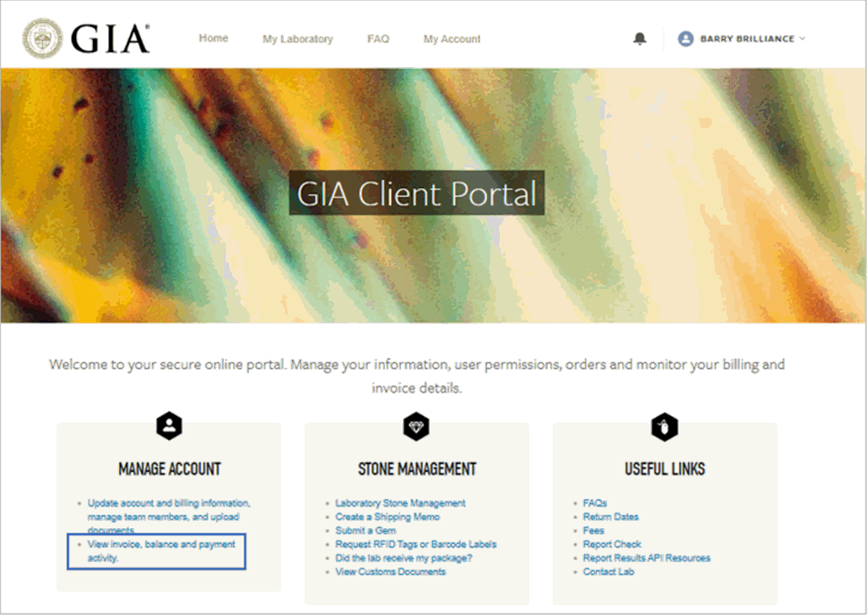Open Laboratory Stone Management link

point(400,503)
